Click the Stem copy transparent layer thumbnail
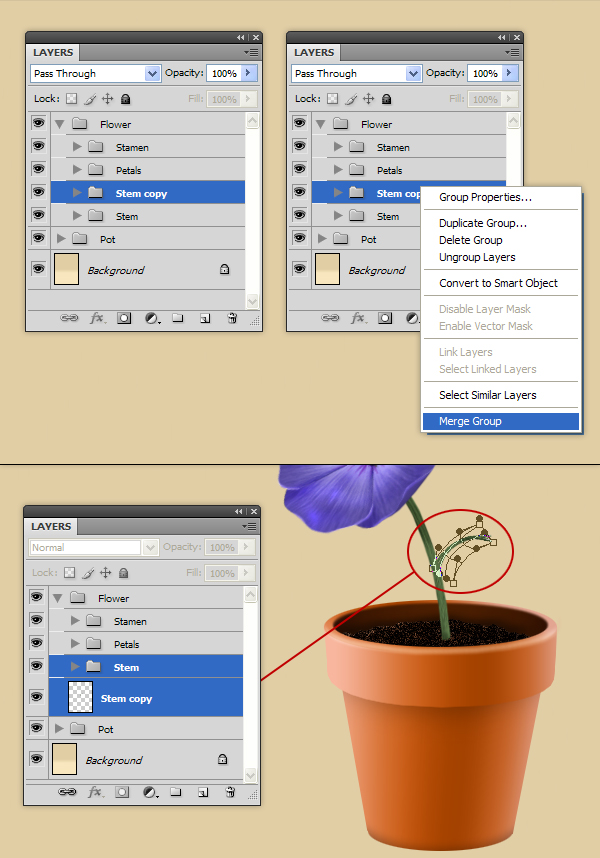600x858 pixels. (81, 697)
